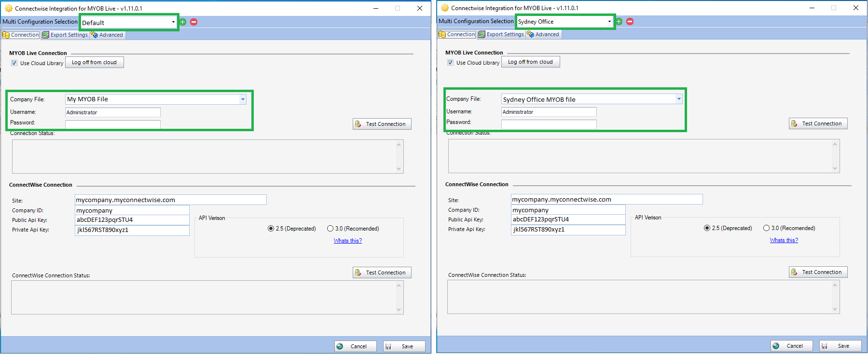The image size is (868, 355).
Task: Open the Whats this? link in left window
Action: click(348, 241)
